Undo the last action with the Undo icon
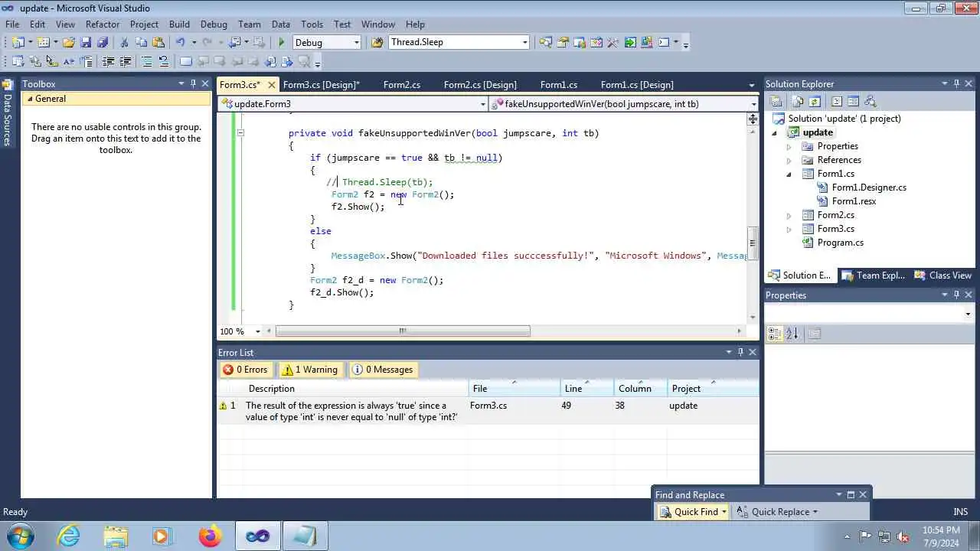 [181, 42]
